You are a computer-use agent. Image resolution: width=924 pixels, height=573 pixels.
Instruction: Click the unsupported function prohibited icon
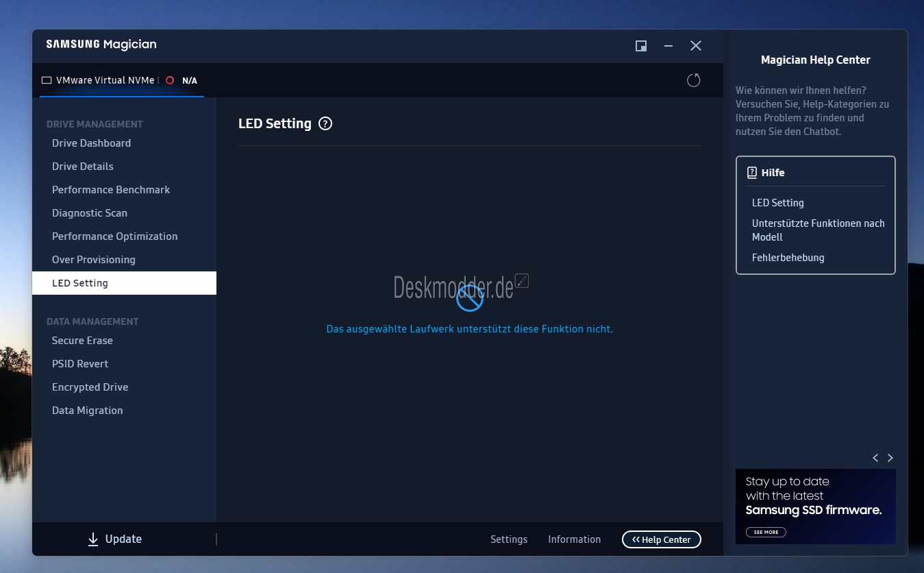pyautogui.click(x=470, y=297)
